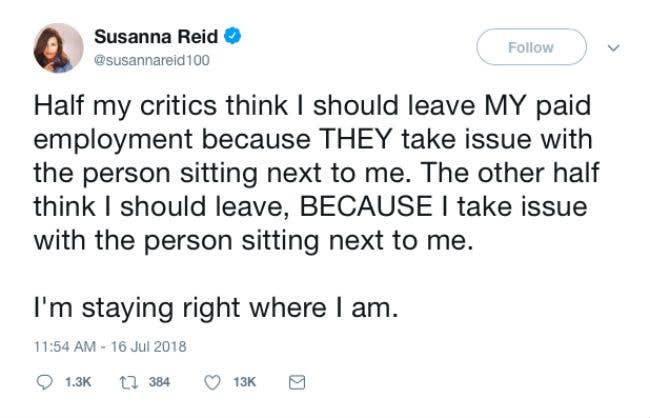The image size is (650, 418).
Task: Expand the chevron menu beside Follow
Action: 614,47
